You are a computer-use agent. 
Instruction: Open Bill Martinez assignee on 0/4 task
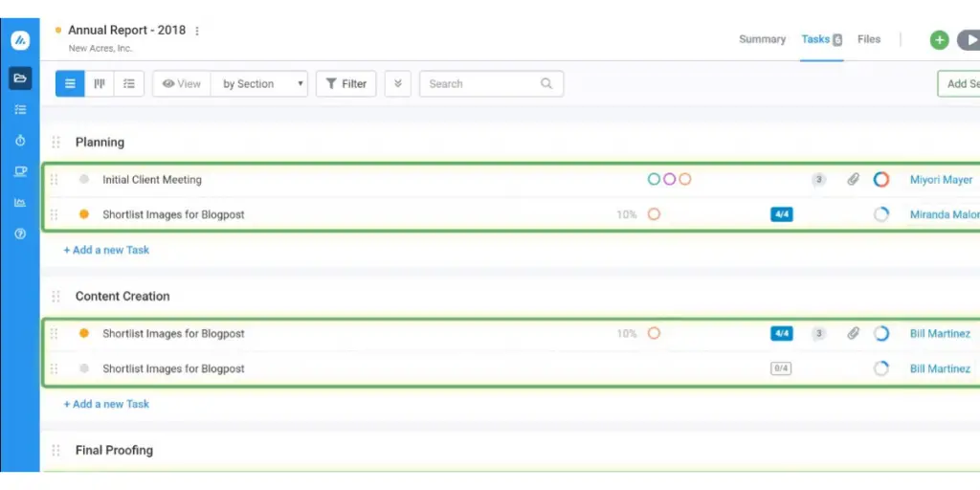[x=940, y=368]
